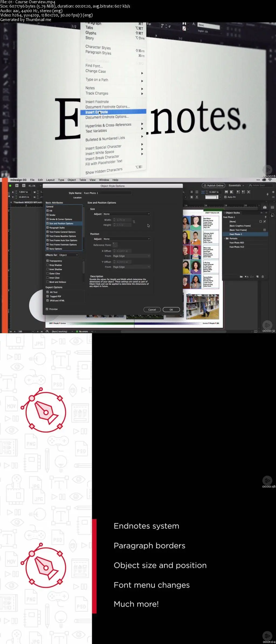Screen dimensions: 276x644
Task: Toggle the Fill attribute checkbox
Action: pyautogui.click(x=47, y=211)
